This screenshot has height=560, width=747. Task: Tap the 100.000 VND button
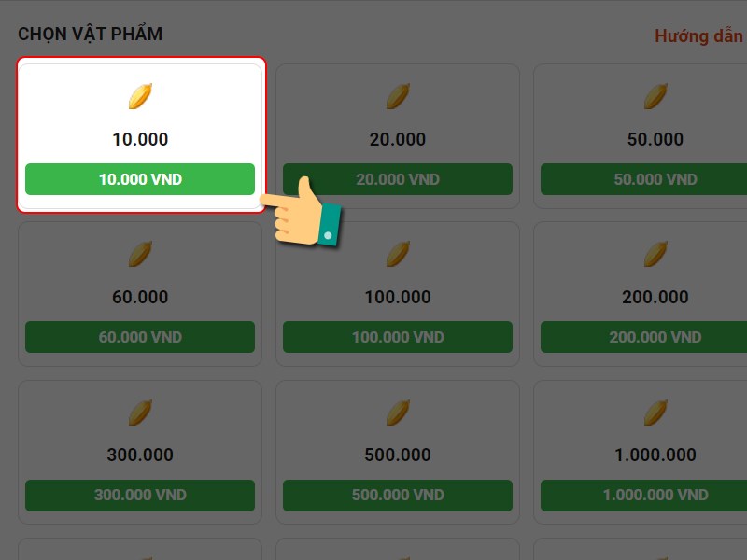coord(398,337)
